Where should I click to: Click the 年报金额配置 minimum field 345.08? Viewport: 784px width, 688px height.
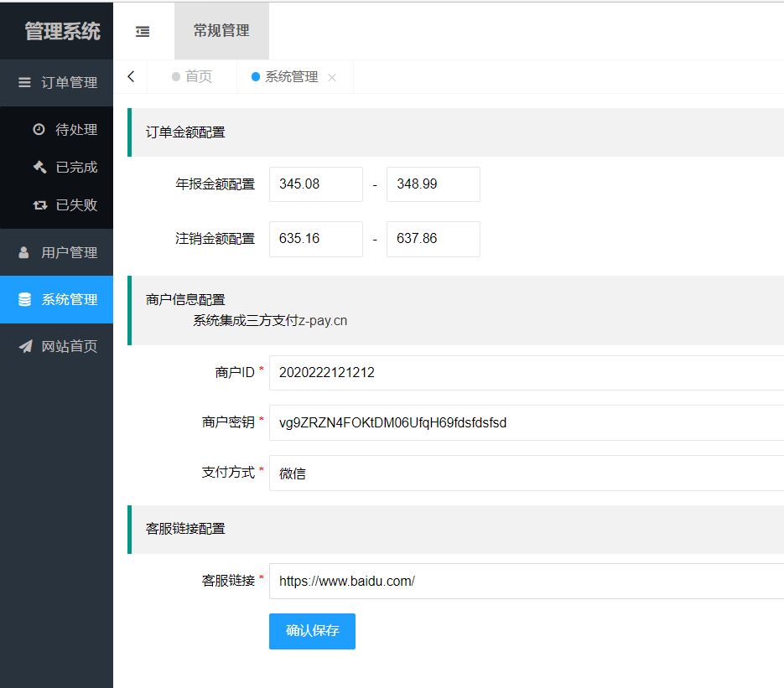(315, 184)
